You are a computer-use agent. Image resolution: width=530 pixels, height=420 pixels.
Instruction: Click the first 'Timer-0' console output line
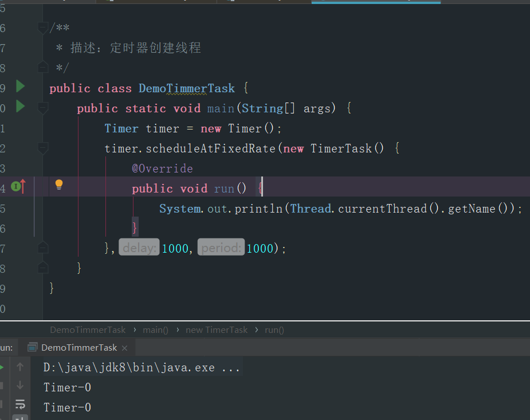(67, 387)
